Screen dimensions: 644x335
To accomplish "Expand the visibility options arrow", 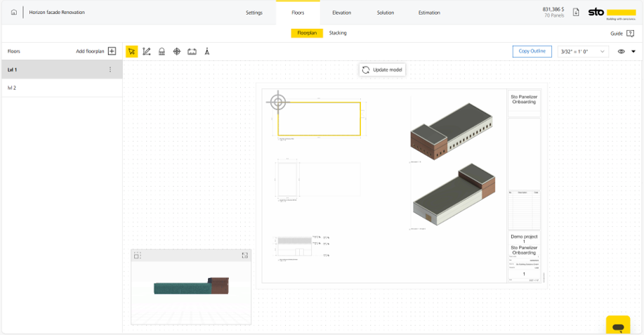I will (633, 51).
